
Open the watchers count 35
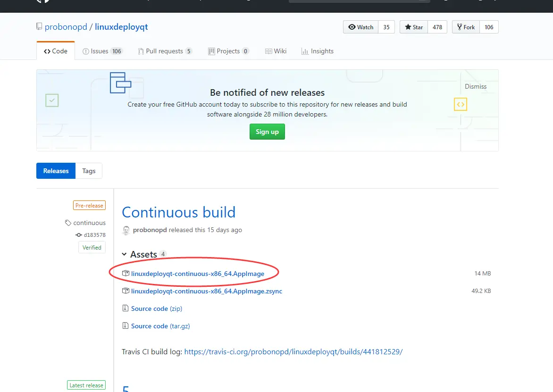(x=386, y=27)
